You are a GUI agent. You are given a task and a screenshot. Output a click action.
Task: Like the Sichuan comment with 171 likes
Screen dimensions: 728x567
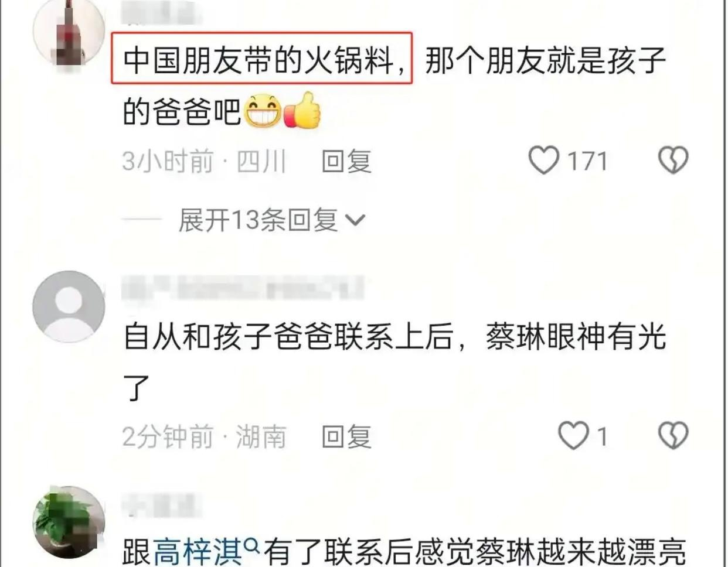tap(544, 160)
